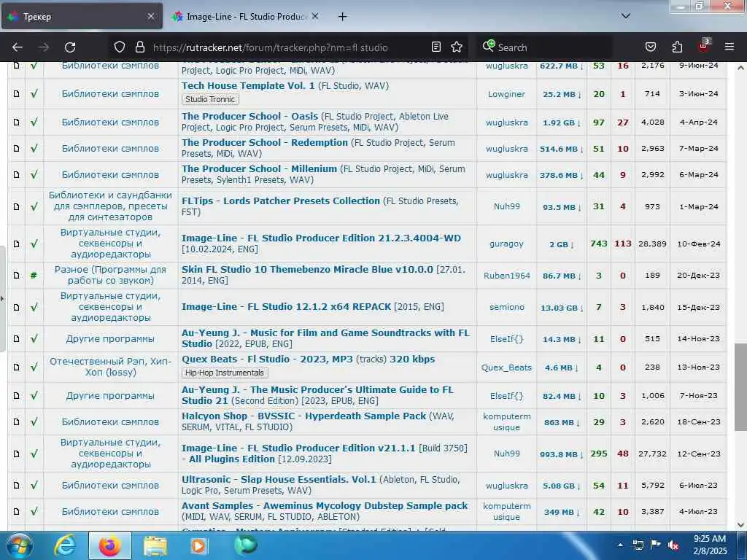This screenshot has height=560, width=747.
Task: Open Action Center flag icon
Action: pos(656,545)
